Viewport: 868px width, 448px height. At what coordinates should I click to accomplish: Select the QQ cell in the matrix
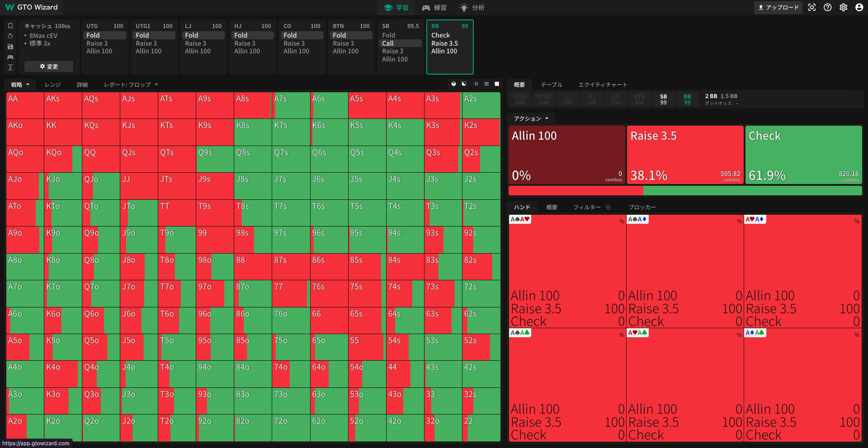tap(101, 159)
